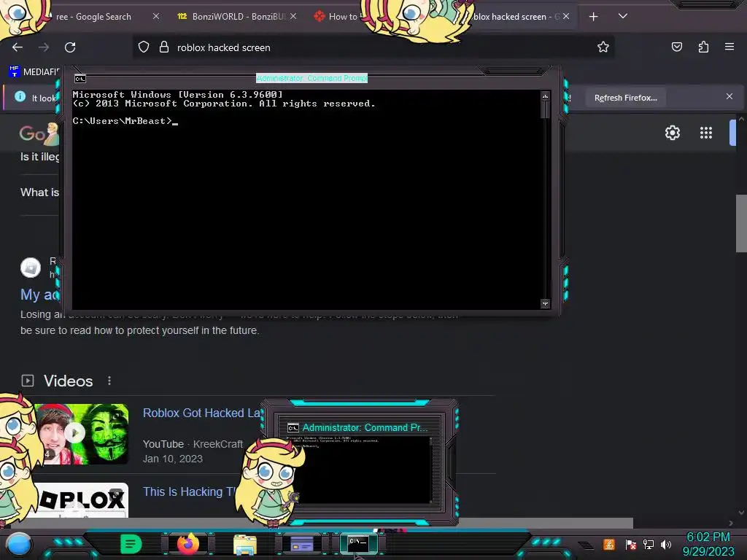Open the network tray icon

[649, 544]
